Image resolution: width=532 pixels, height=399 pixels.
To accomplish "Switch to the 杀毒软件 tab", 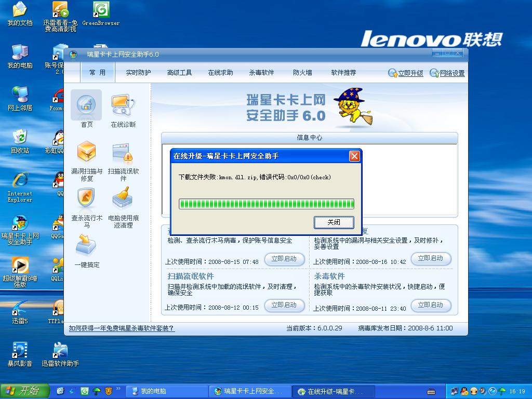I will pyautogui.click(x=261, y=73).
